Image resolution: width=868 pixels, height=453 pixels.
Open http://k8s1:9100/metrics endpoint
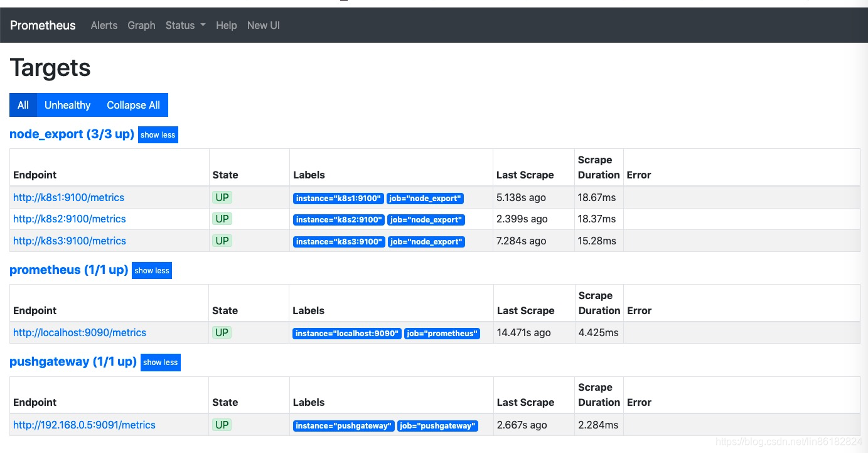click(x=69, y=197)
